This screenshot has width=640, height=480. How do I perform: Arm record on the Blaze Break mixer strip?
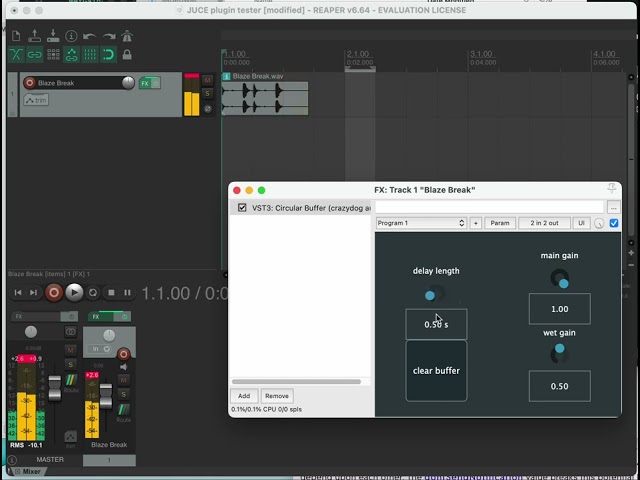pos(124,353)
